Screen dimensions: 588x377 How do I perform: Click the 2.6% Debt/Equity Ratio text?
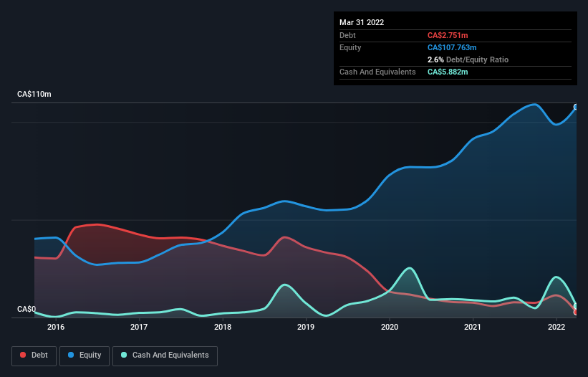click(x=468, y=59)
